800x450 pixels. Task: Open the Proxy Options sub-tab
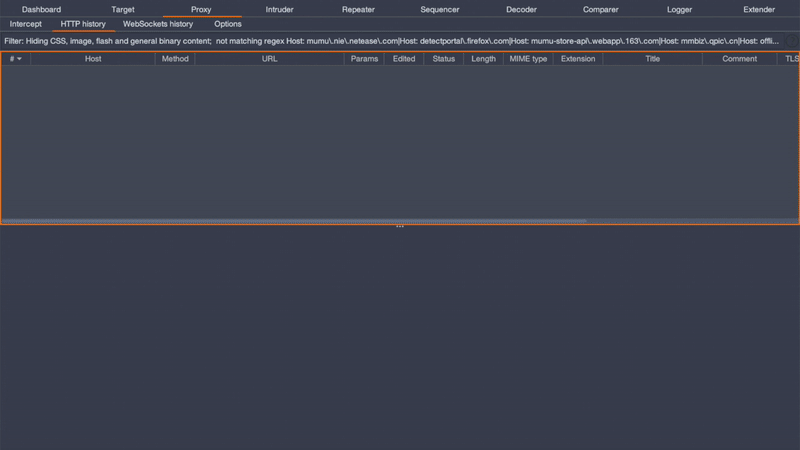tap(228, 24)
